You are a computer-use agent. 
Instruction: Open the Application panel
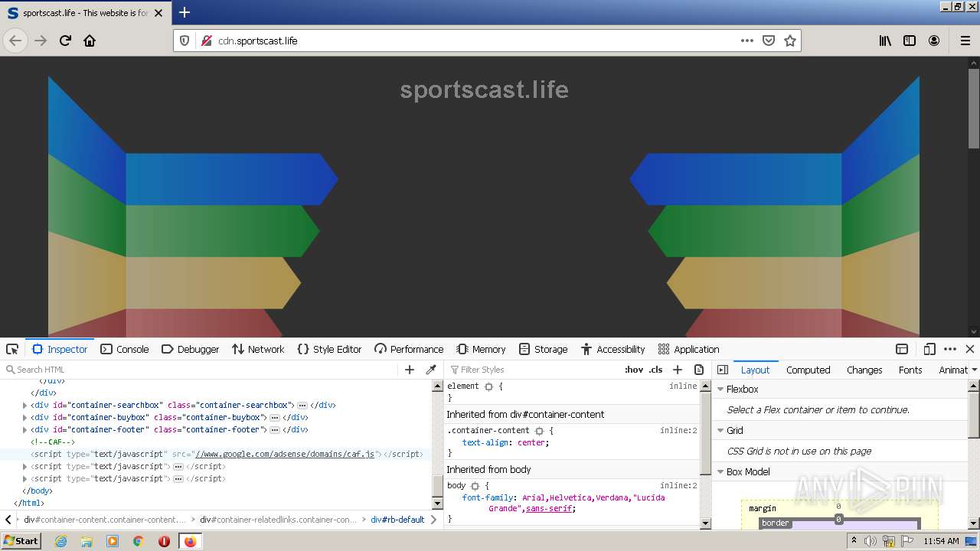click(688, 349)
